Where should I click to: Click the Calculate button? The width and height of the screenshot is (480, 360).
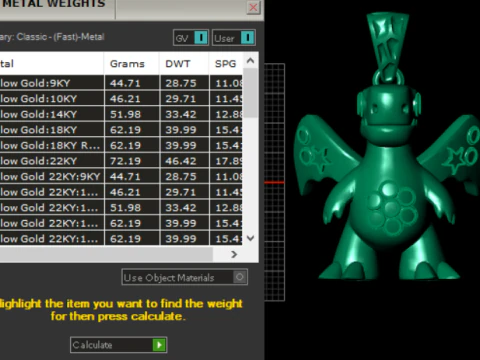click(x=118, y=345)
